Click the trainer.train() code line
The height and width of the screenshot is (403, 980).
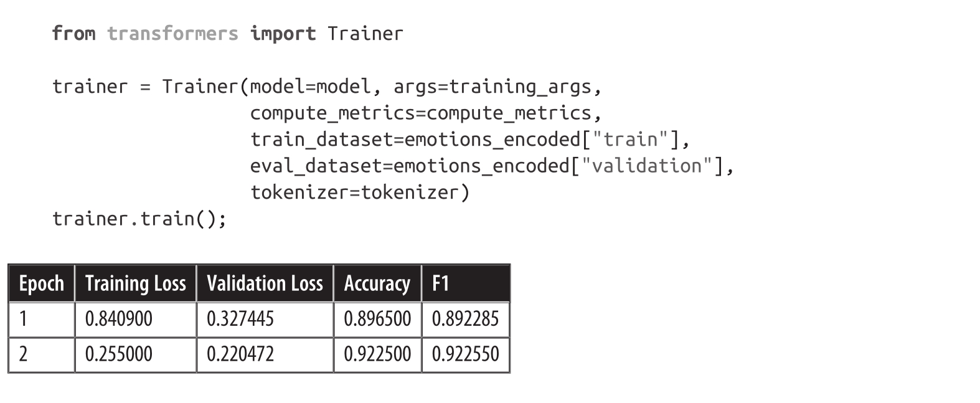[139, 219]
